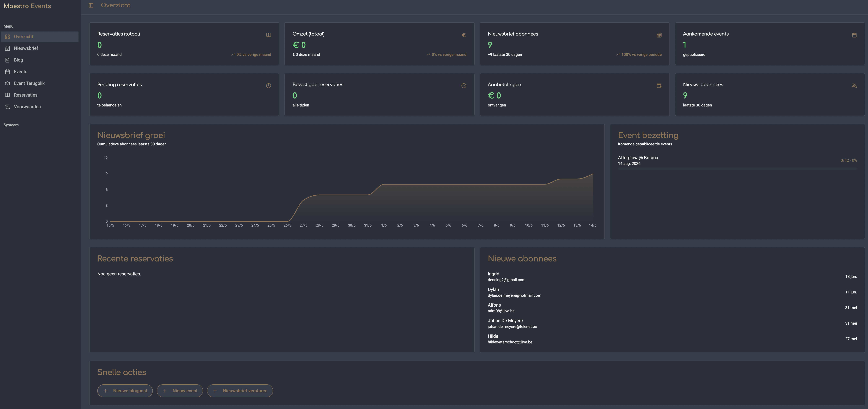Click euro icon on Omzet (totaal) card
This screenshot has width=868, height=409.
(x=464, y=35)
